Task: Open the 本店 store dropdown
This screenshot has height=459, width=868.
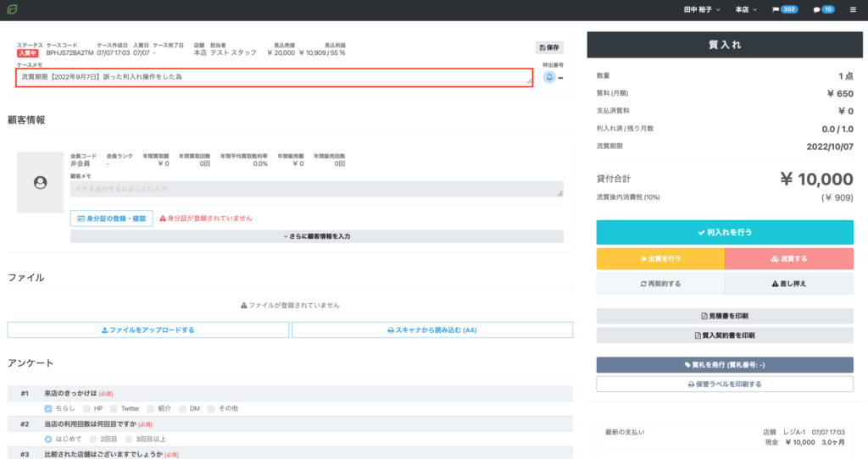Action: coord(746,9)
